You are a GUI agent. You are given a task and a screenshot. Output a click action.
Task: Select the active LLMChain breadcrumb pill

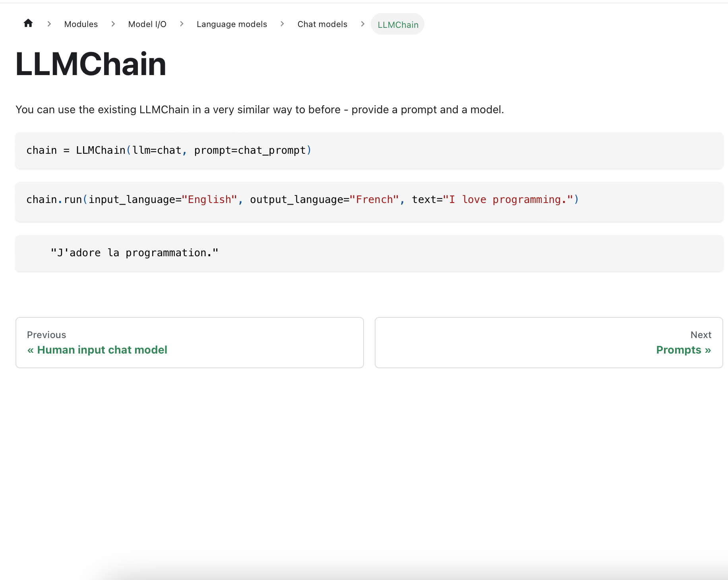pos(398,25)
